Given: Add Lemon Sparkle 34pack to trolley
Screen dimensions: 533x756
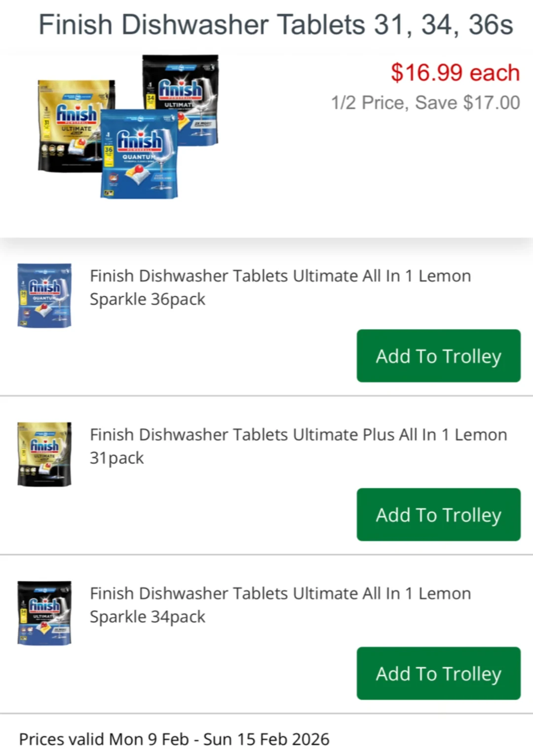Looking at the screenshot, I should [x=438, y=674].
